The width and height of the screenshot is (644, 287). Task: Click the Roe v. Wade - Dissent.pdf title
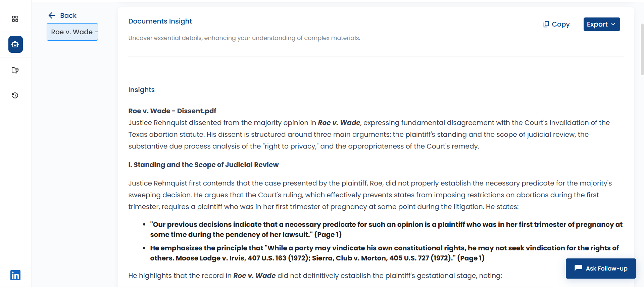(172, 111)
